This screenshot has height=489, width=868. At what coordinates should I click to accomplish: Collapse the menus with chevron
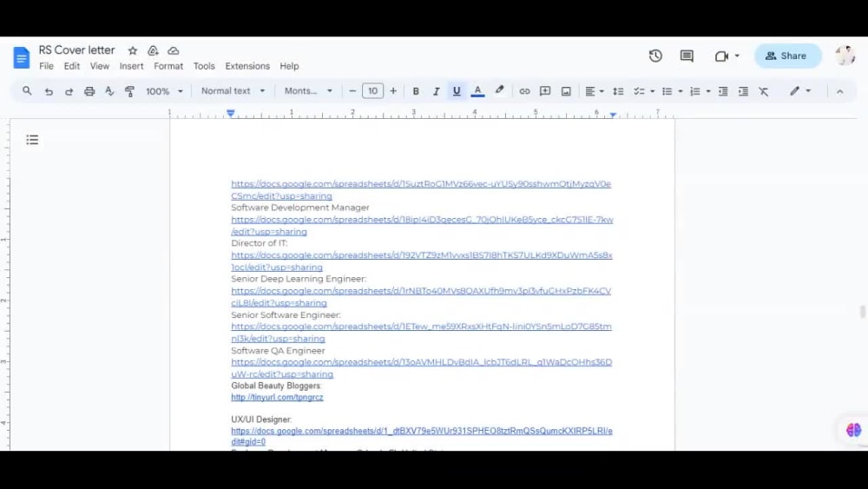839,91
